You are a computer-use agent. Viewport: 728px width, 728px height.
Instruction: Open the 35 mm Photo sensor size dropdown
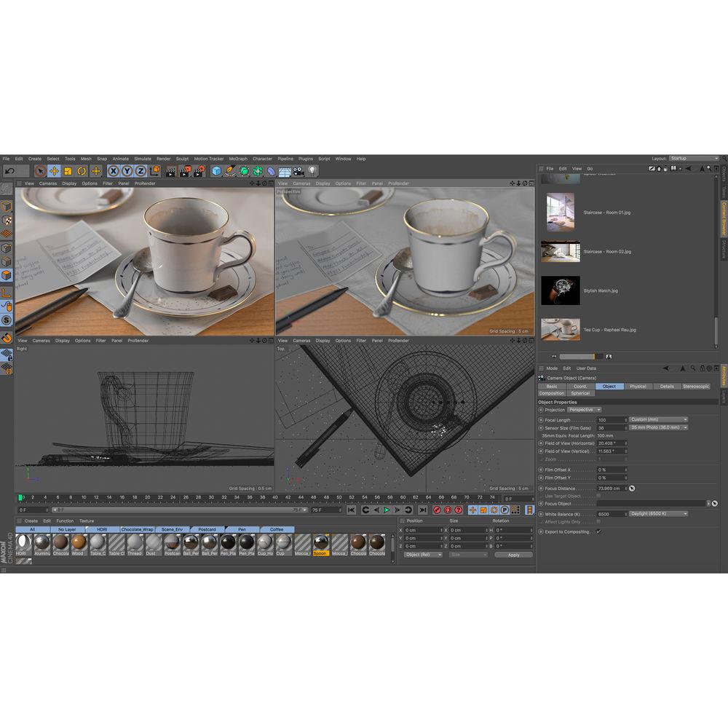[x=659, y=428]
